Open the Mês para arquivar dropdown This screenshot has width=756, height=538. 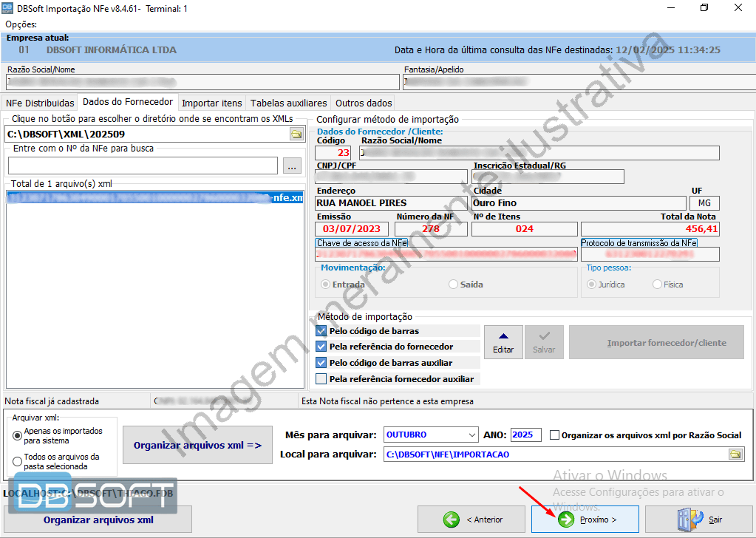click(x=471, y=435)
